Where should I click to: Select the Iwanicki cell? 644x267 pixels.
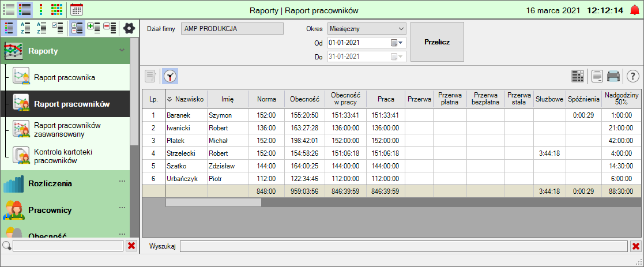(x=186, y=128)
